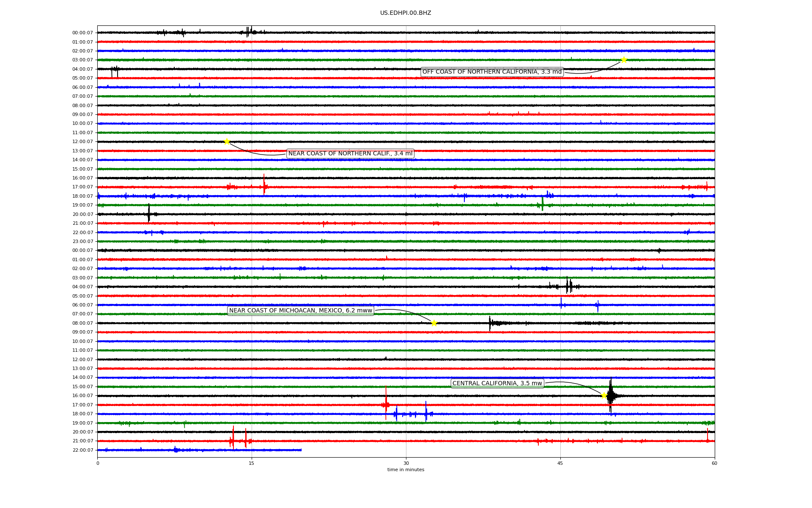Click the 12:00:07 label of the Near Coast event trace
Image resolution: width=812 pixels, height=508 pixels.
[x=82, y=142]
